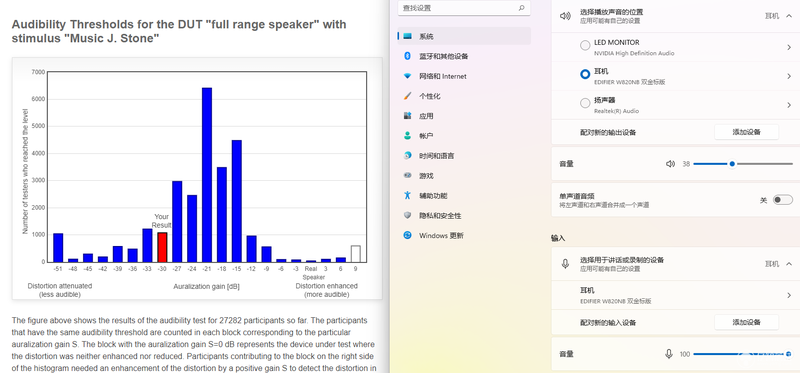The height and width of the screenshot is (373, 800).
Task: Open 游戏 settings category
Action: point(464,176)
